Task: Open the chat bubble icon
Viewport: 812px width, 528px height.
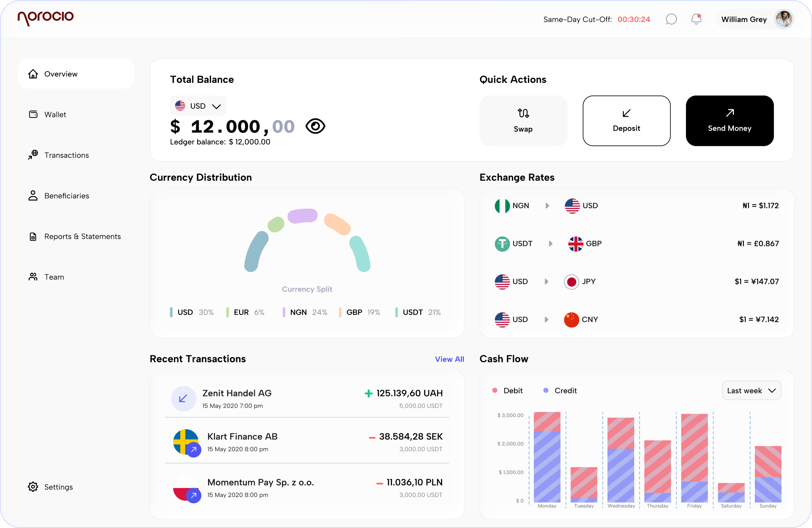Action: point(671,19)
